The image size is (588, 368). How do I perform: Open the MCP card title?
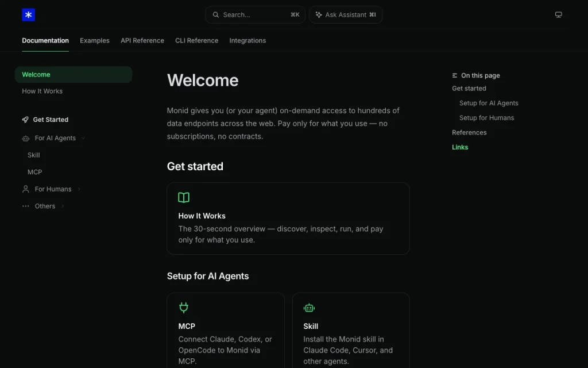click(x=187, y=326)
